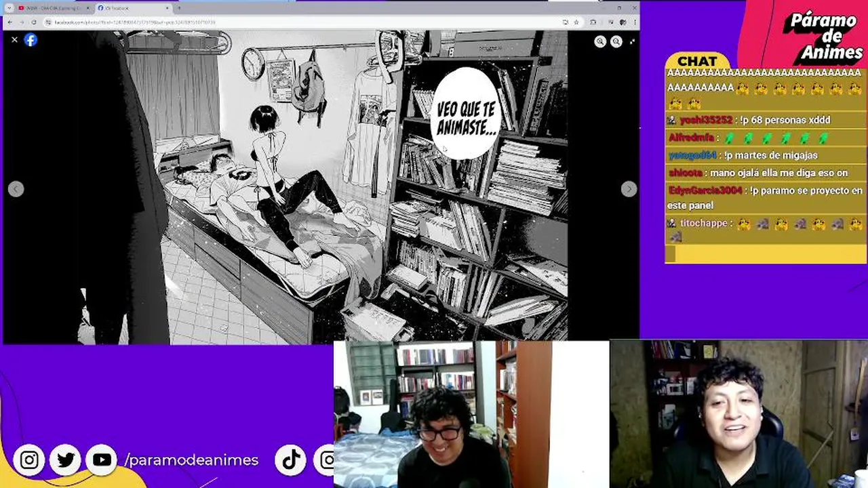The height and width of the screenshot is (488, 868).
Task: Bookmark this page with the star icon
Action: point(575,22)
